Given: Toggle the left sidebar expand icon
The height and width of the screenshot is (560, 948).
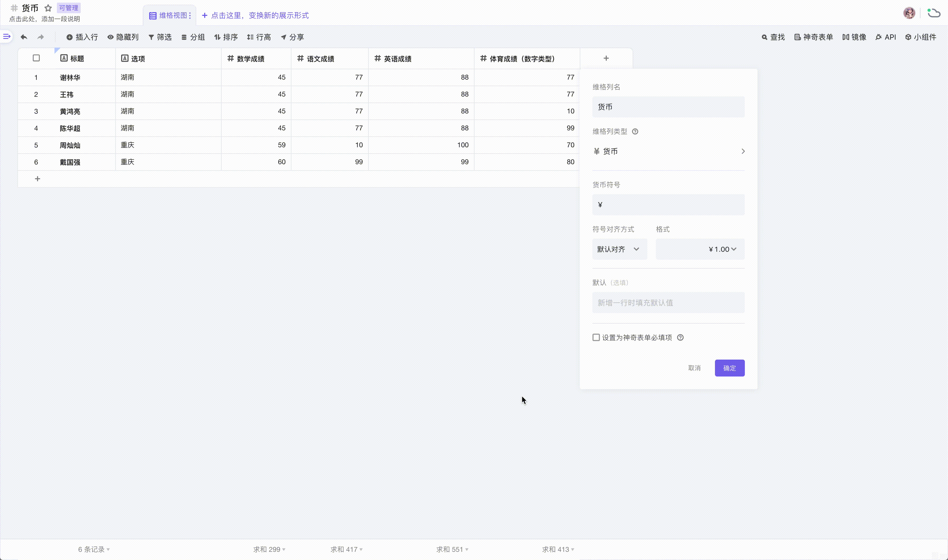Looking at the screenshot, I should pos(6,36).
